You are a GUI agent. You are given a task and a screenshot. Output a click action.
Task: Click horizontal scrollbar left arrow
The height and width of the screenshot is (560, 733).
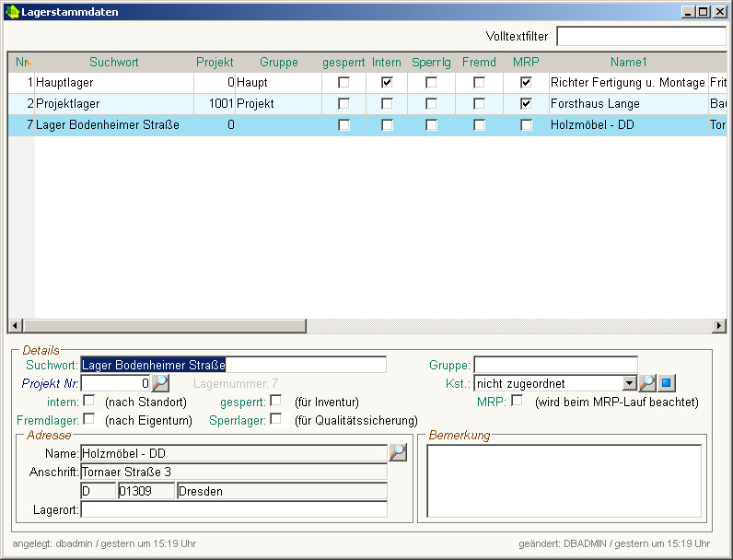coord(16,325)
